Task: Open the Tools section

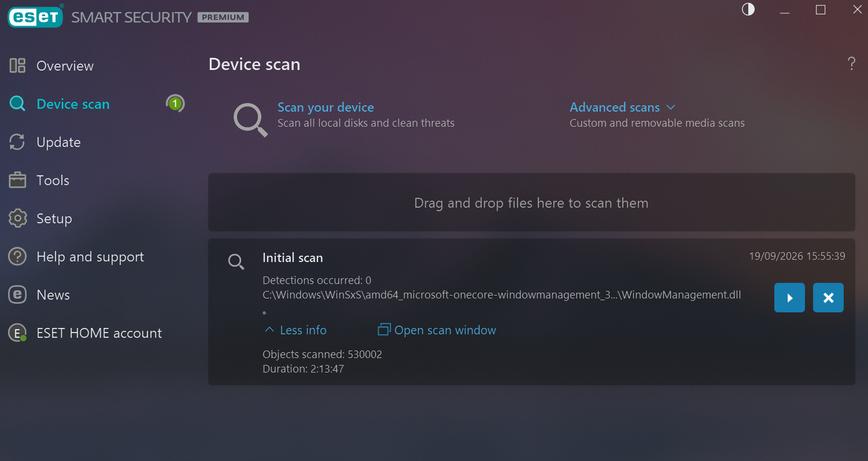Action: (x=53, y=180)
